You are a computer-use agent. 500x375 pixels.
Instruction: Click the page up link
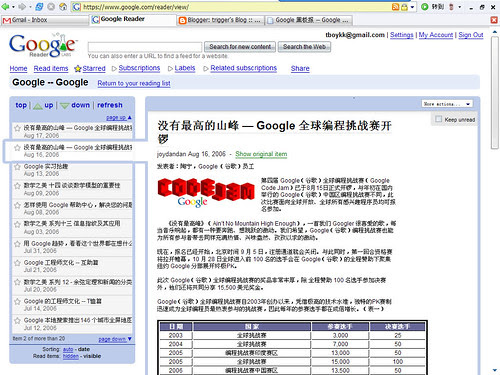119,118
